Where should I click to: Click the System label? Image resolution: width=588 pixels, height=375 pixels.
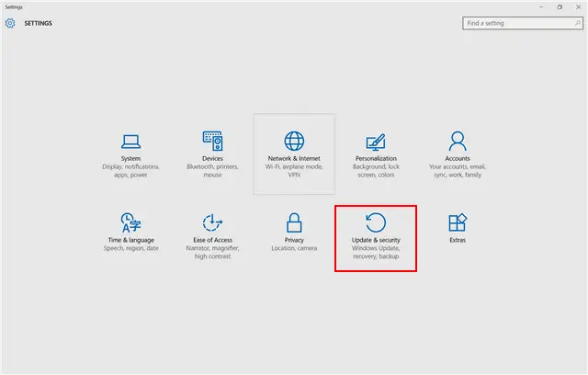pos(130,159)
